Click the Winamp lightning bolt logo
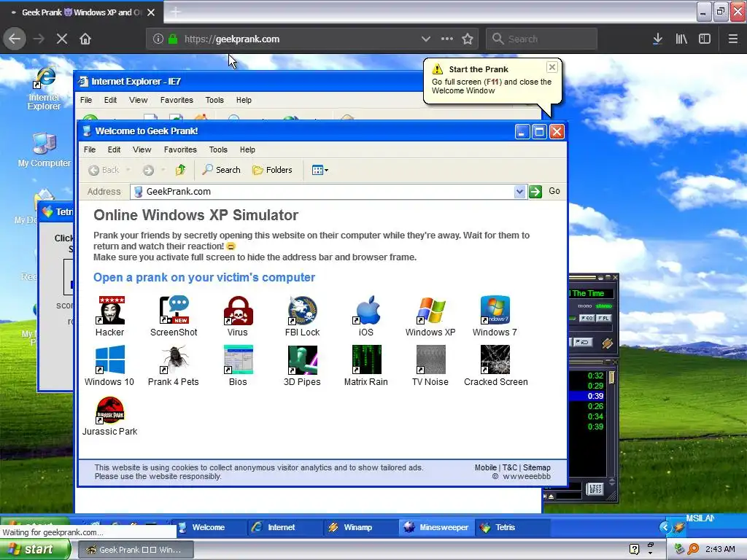This screenshot has width=747, height=560. (x=607, y=343)
